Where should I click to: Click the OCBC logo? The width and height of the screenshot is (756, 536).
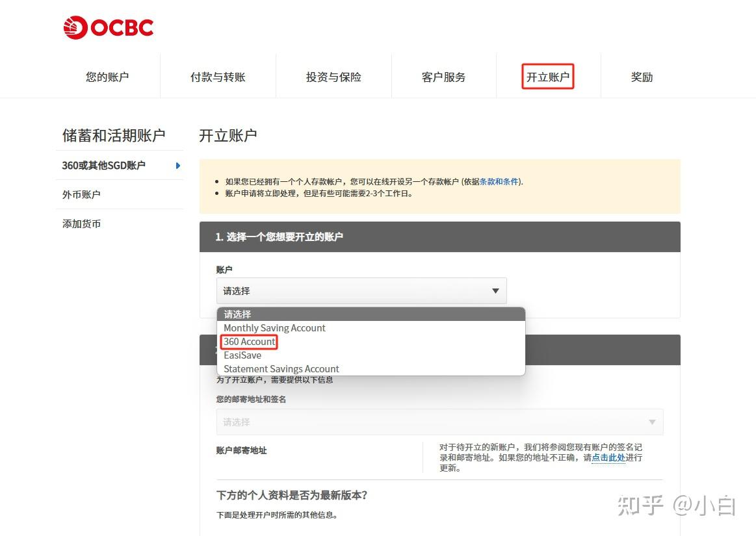107,27
